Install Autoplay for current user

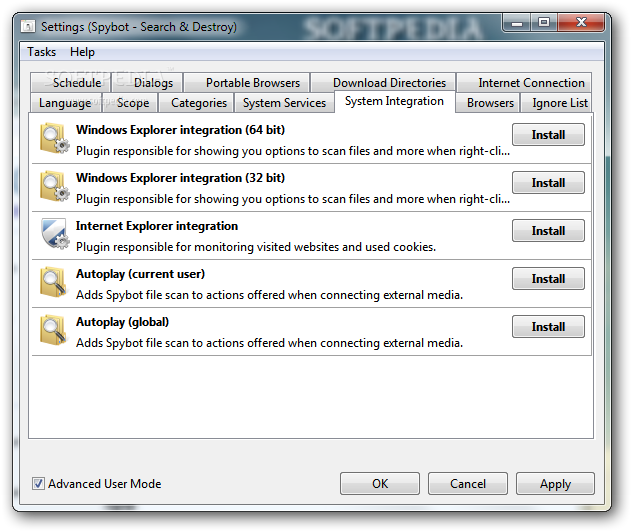(x=548, y=278)
